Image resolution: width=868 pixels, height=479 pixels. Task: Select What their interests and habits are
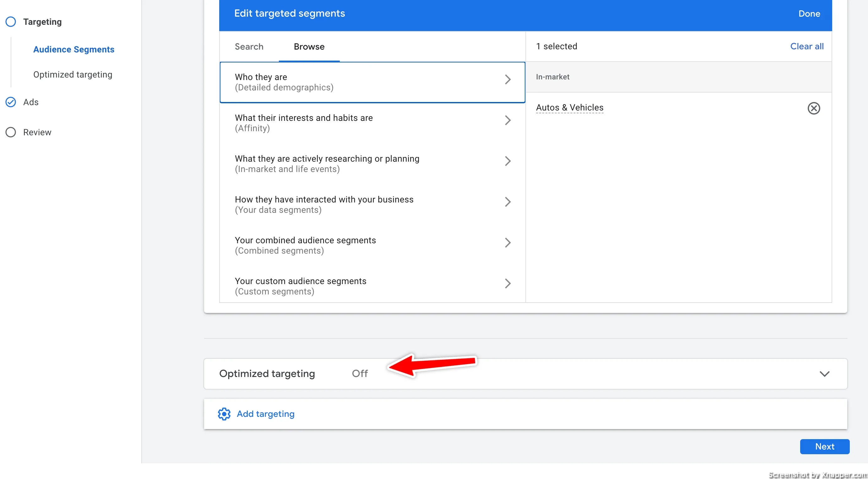(372, 123)
